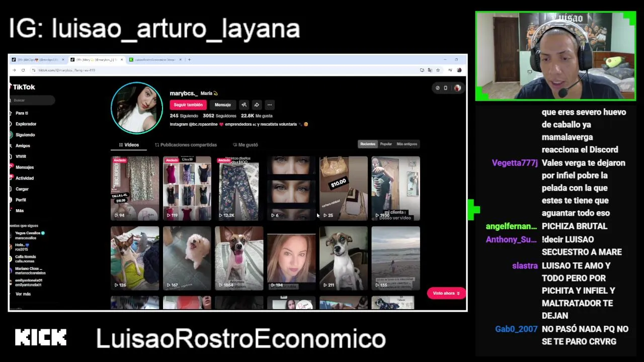
Task: Open $10.00 handbag video
Action: [344, 189]
